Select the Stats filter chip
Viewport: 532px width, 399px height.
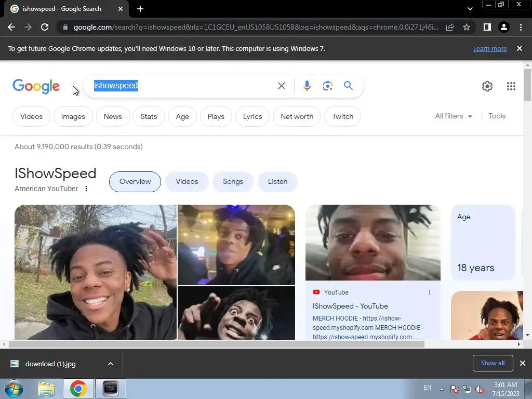pyautogui.click(x=149, y=116)
